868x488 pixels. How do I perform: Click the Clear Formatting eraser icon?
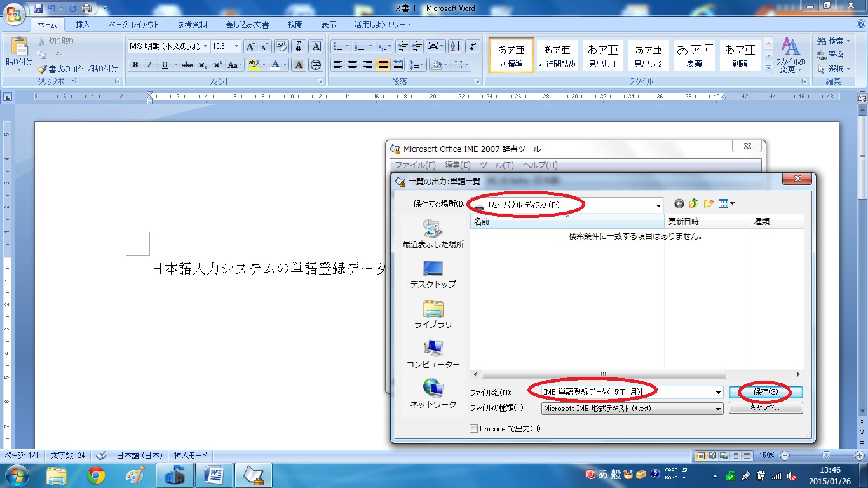click(282, 46)
